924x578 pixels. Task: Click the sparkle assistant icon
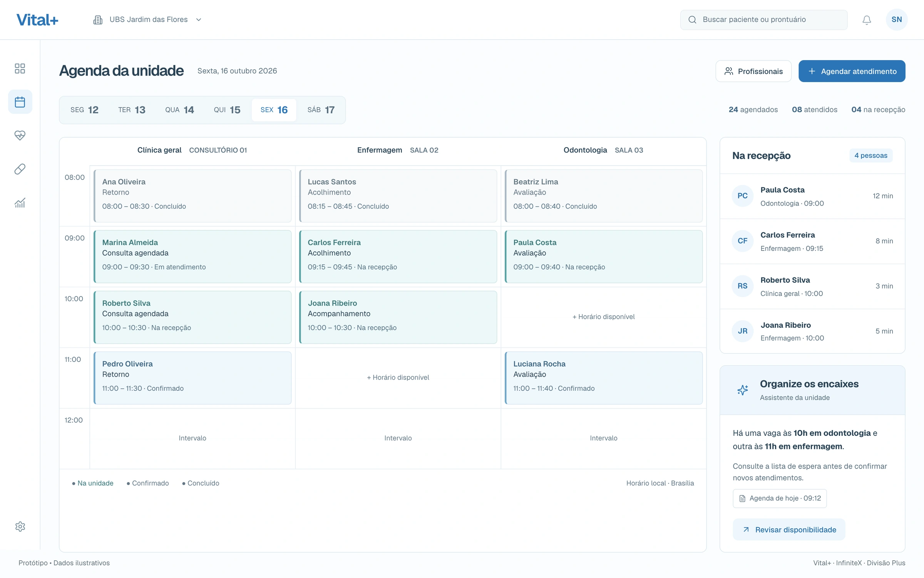743,390
